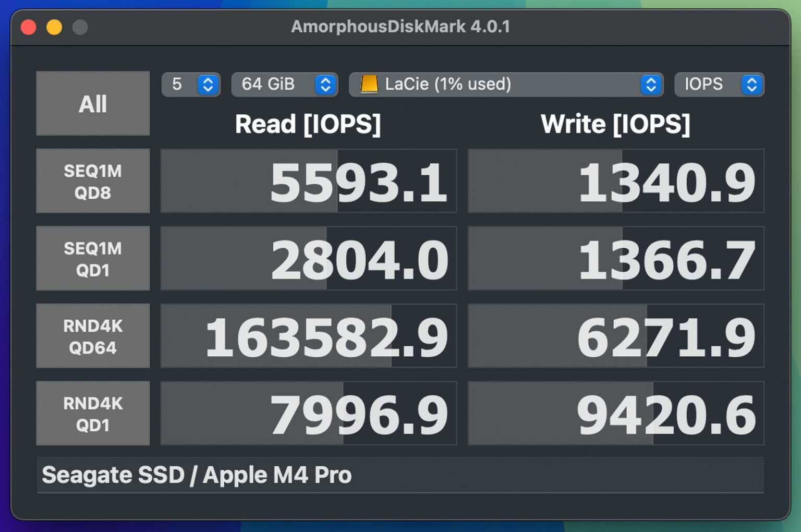This screenshot has width=801, height=532.
Task: Click the SEQ1M QD1 read value 2804.0
Action: pyautogui.click(x=309, y=258)
